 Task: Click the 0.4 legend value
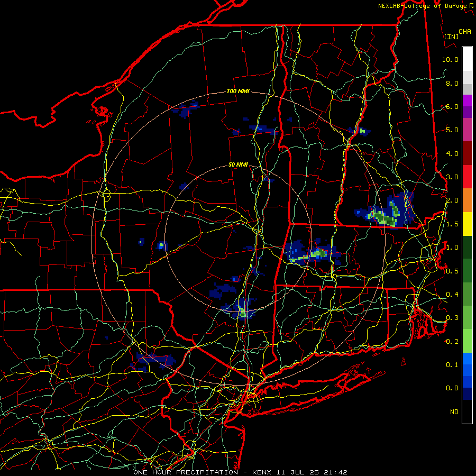tap(452, 294)
